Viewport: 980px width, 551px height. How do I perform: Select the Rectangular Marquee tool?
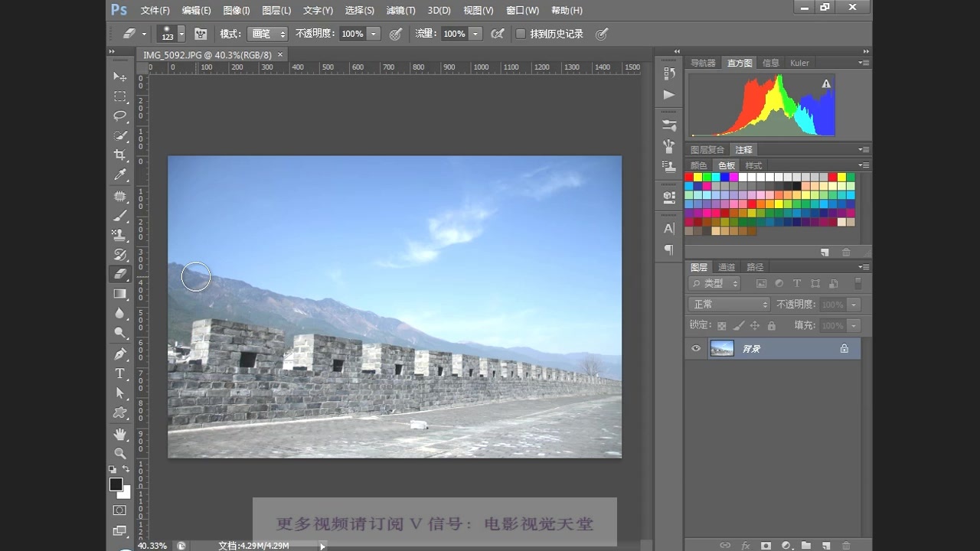(x=120, y=96)
